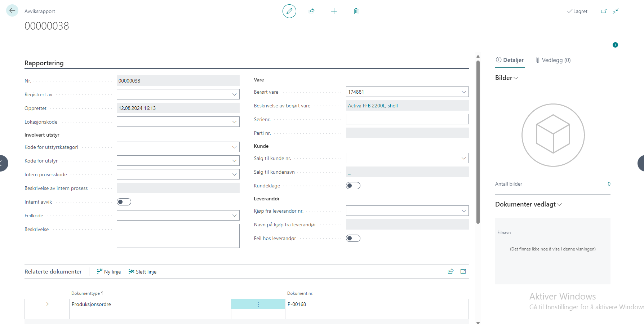
Task: Open the Lokasjonskode dropdown
Action: [234, 122]
